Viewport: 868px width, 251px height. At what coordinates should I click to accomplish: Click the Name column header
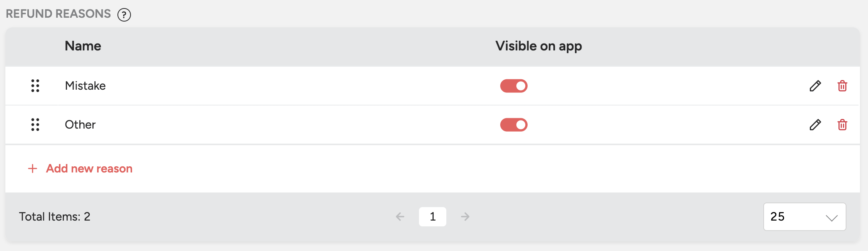[x=83, y=46]
